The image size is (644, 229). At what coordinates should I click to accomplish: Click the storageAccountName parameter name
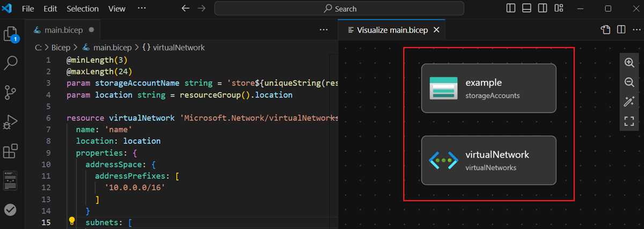click(137, 83)
